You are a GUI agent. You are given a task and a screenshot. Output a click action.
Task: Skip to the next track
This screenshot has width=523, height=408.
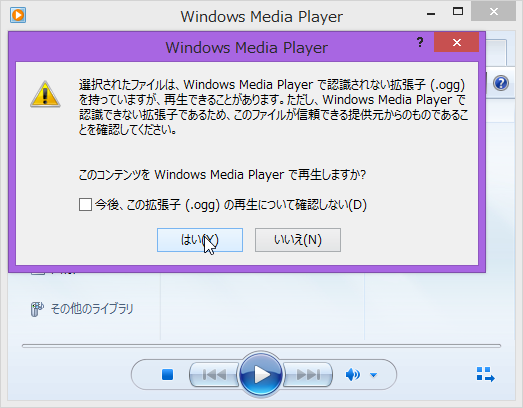(308, 375)
